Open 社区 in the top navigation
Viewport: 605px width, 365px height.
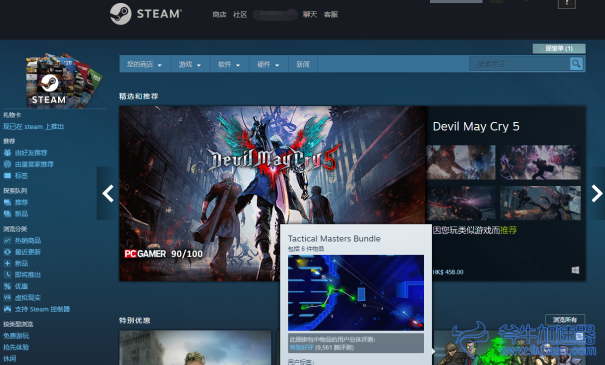click(x=240, y=15)
